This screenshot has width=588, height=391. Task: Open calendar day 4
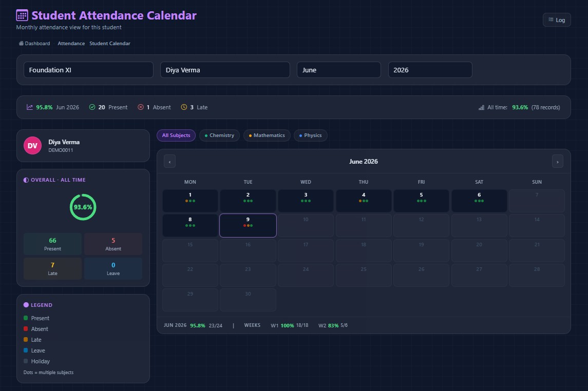pos(364,201)
